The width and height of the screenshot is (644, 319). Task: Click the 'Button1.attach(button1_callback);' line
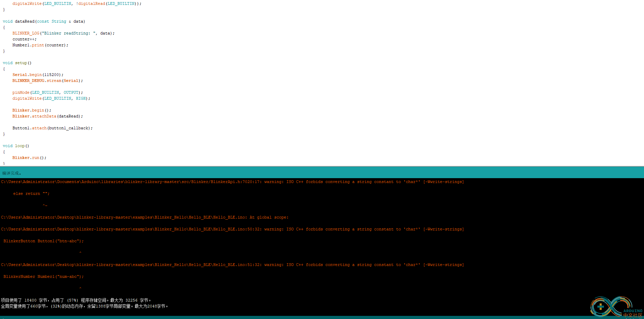53,128
